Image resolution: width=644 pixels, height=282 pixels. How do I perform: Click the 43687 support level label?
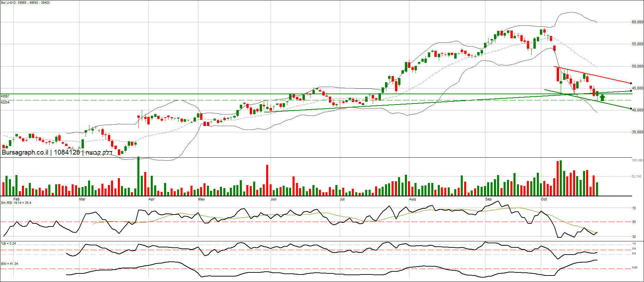(x=5, y=96)
